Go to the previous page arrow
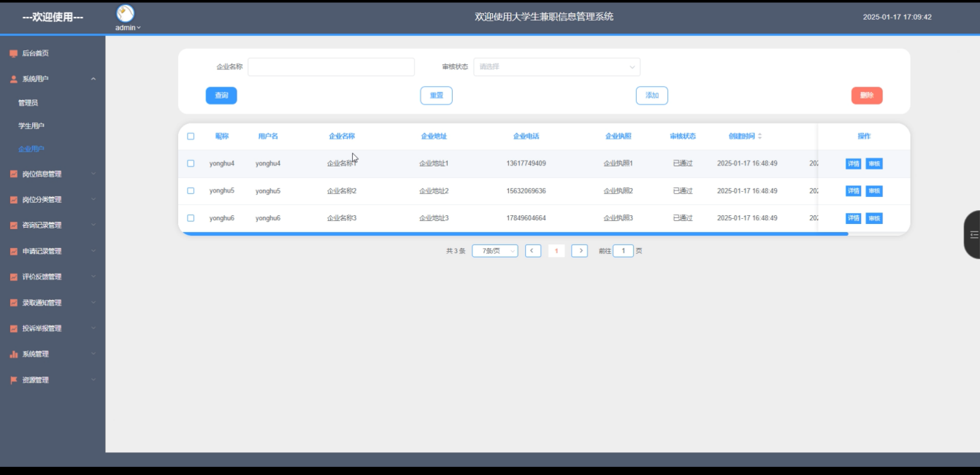Screen dimensions: 980x475 (533, 251)
